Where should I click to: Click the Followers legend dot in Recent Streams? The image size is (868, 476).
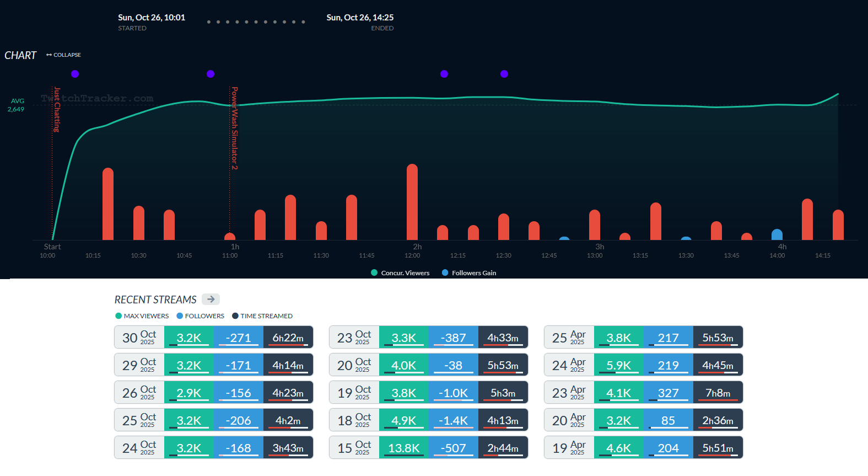coord(180,316)
